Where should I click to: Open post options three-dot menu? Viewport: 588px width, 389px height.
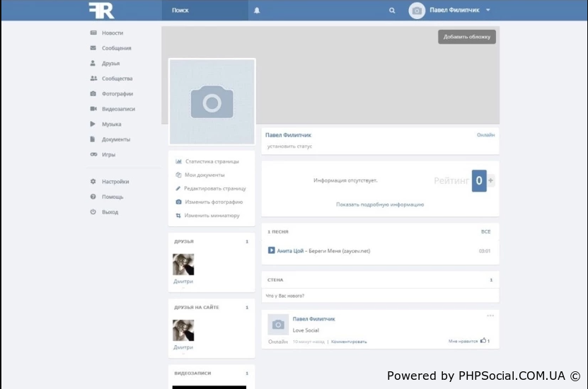click(490, 315)
